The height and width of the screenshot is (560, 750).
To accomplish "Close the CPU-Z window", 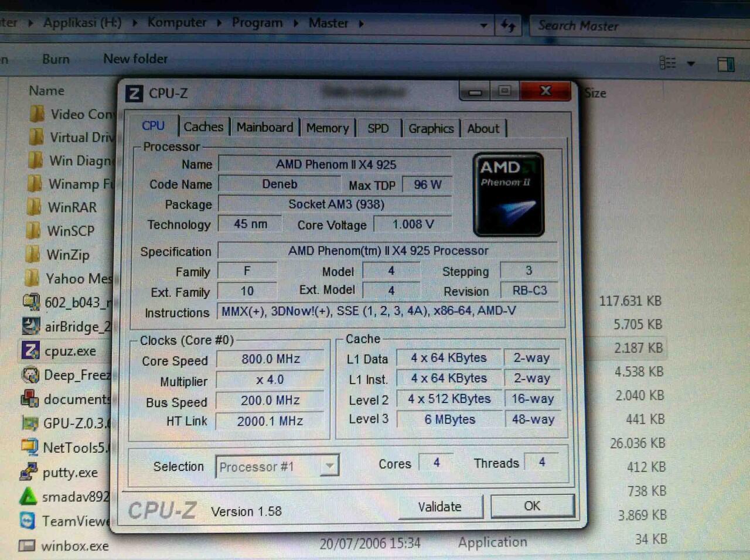I will (x=545, y=91).
